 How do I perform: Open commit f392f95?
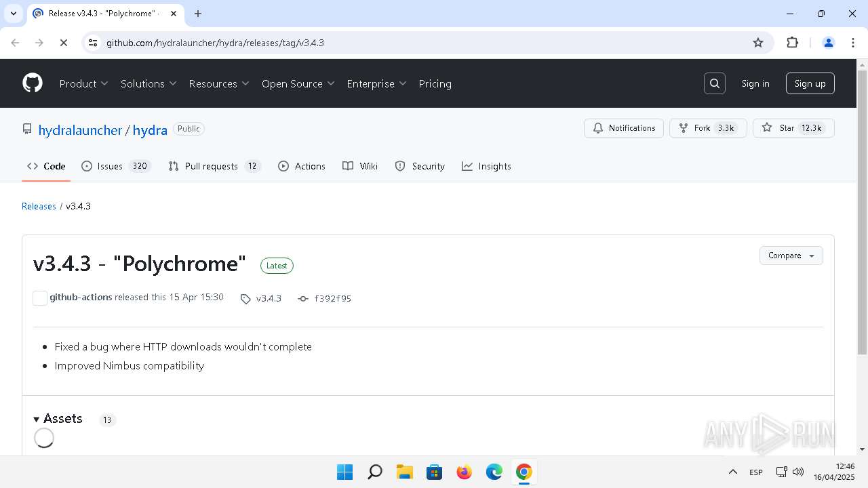[332, 298]
